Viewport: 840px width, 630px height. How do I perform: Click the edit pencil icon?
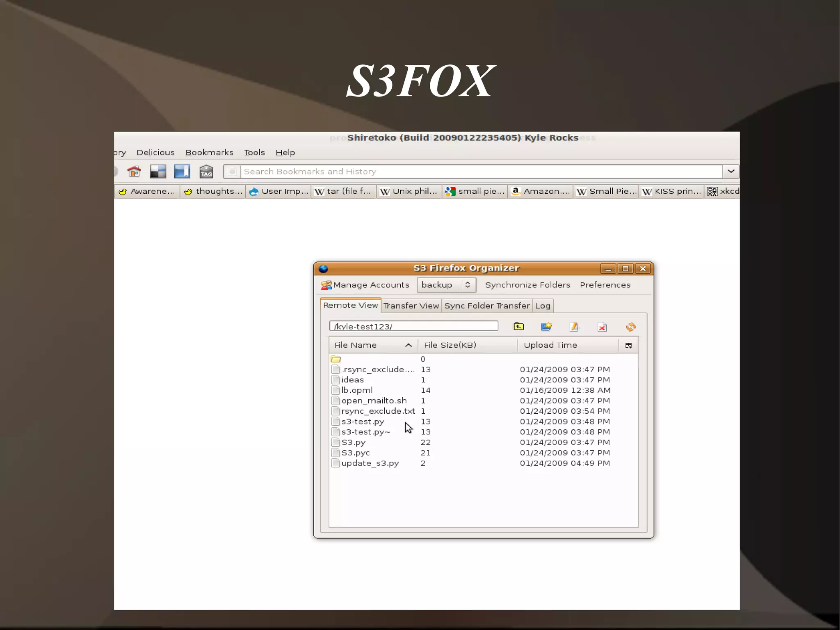(x=574, y=327)
